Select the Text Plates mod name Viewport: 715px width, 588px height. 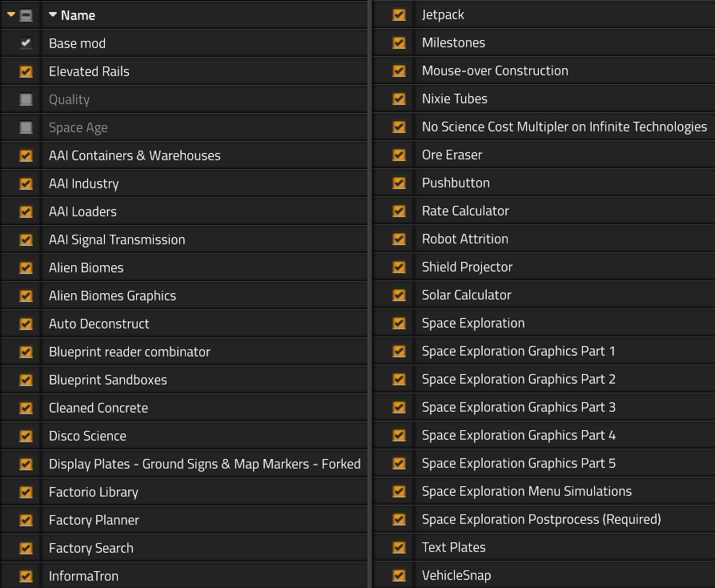[x=454, y=547]
